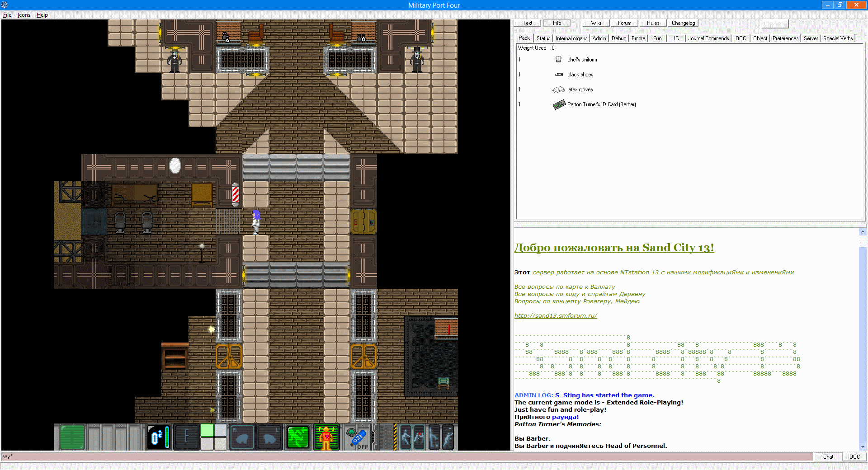Screen dimensions: 868x470
Task: Open the Wiki button
Action: coord(596,23)
